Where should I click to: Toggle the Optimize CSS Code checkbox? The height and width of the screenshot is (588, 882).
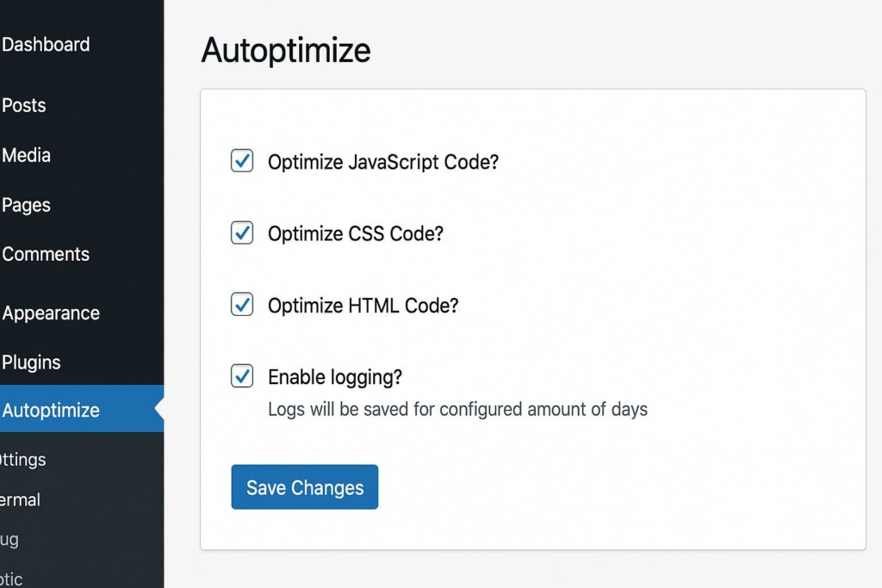point(242,233)
